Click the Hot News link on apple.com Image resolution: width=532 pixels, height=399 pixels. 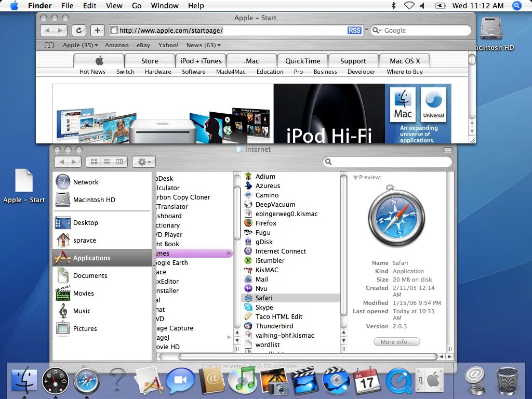point(92,72)
